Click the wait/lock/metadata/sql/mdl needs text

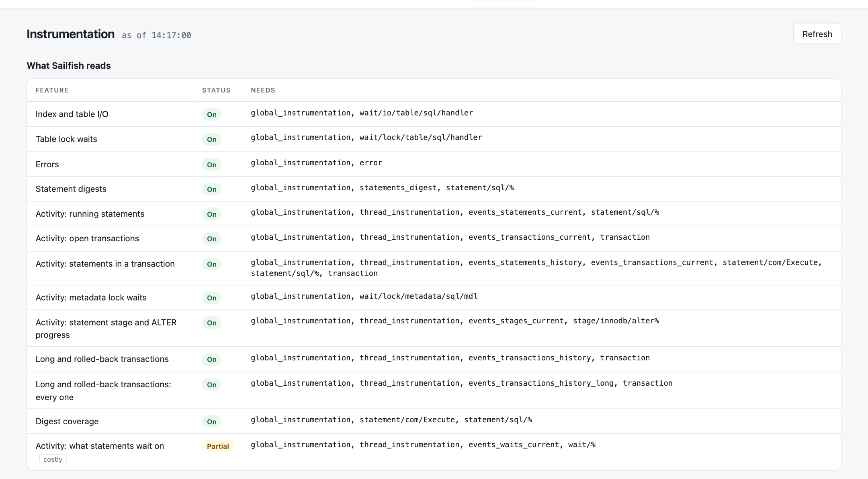point(419,296)
